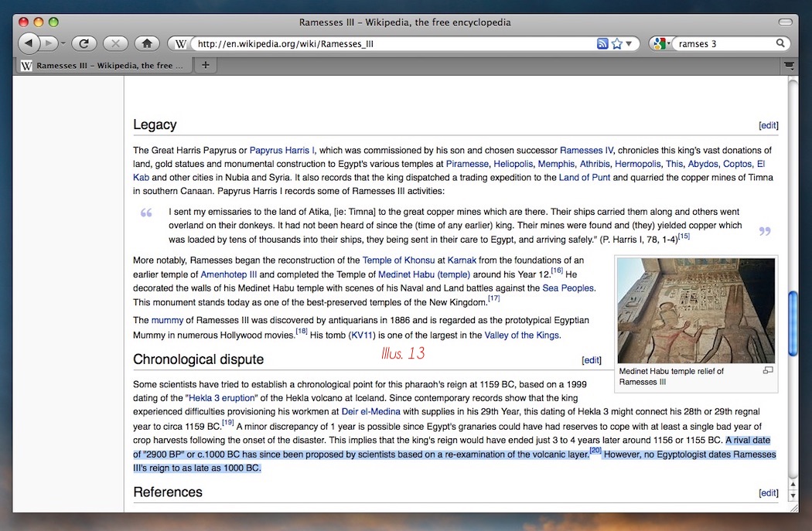Open the Hermopolis link
Screen dimensions: 812x531
[637, 164]
